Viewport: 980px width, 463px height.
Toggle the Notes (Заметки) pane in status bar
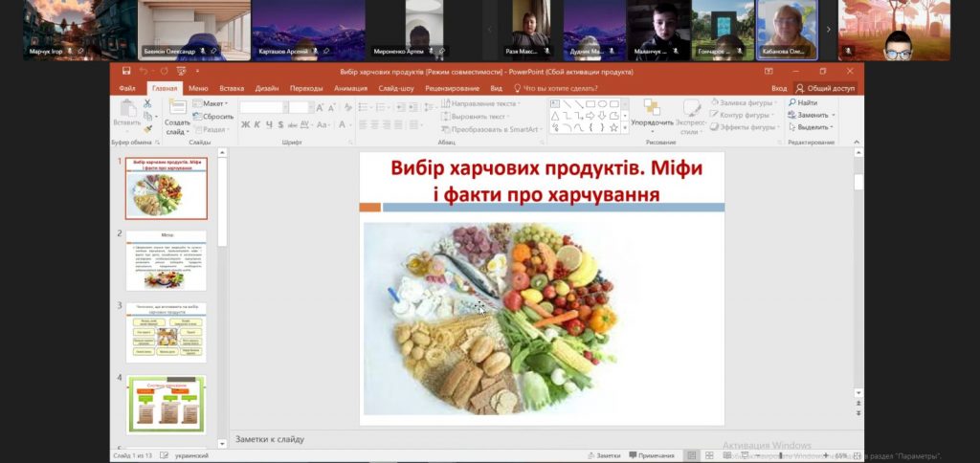point(603,456)
